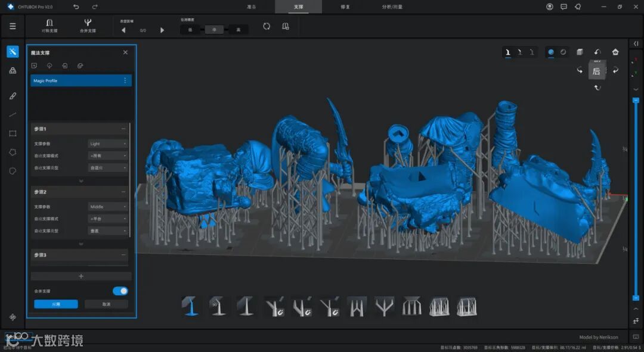Choose the rectangular selection tool
This screenshot has width=644, height=352.
13,133
